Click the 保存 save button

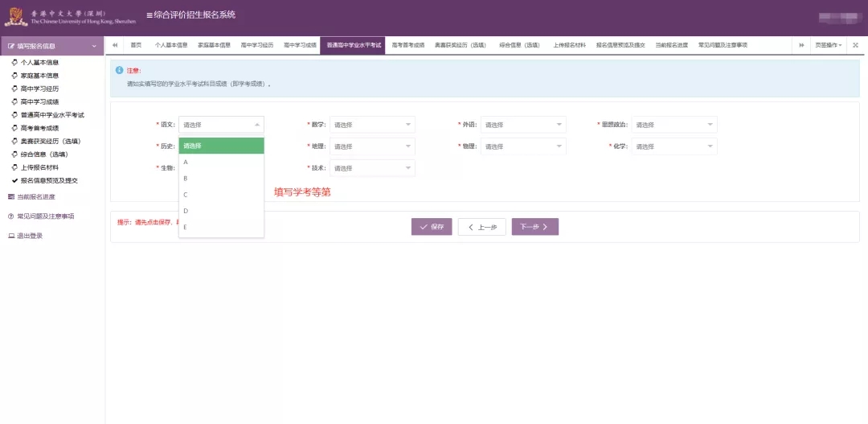pyautogui.click(x=432, y=227)
